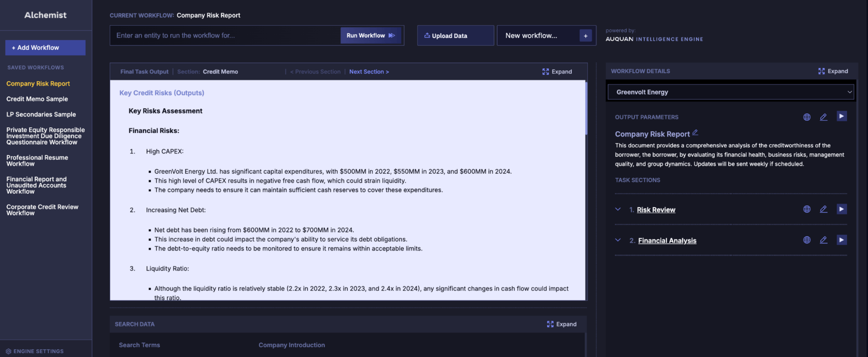Click the New workflow field
This screenshot has height=357, width=868.
click(x=538, y=36)
